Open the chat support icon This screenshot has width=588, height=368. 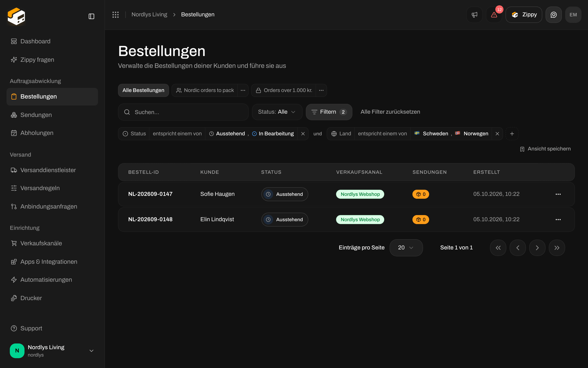coord(553,15)
